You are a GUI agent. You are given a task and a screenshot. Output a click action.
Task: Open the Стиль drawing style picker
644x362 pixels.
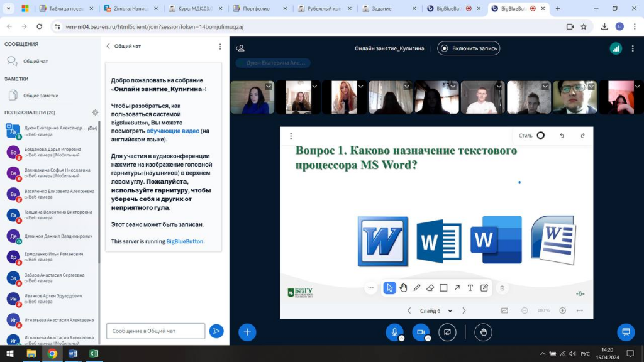[x=532, y=136]
